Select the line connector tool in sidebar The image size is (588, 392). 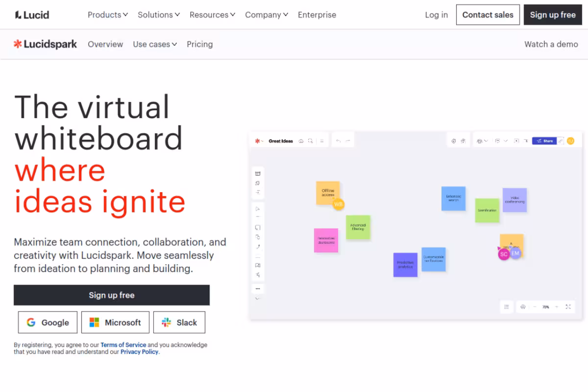click(x=258, y=246)
